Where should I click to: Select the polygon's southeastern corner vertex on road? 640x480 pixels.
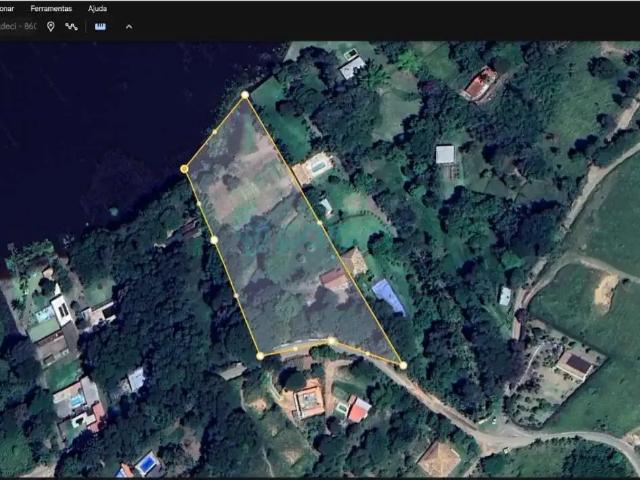[x=403, y=365]
